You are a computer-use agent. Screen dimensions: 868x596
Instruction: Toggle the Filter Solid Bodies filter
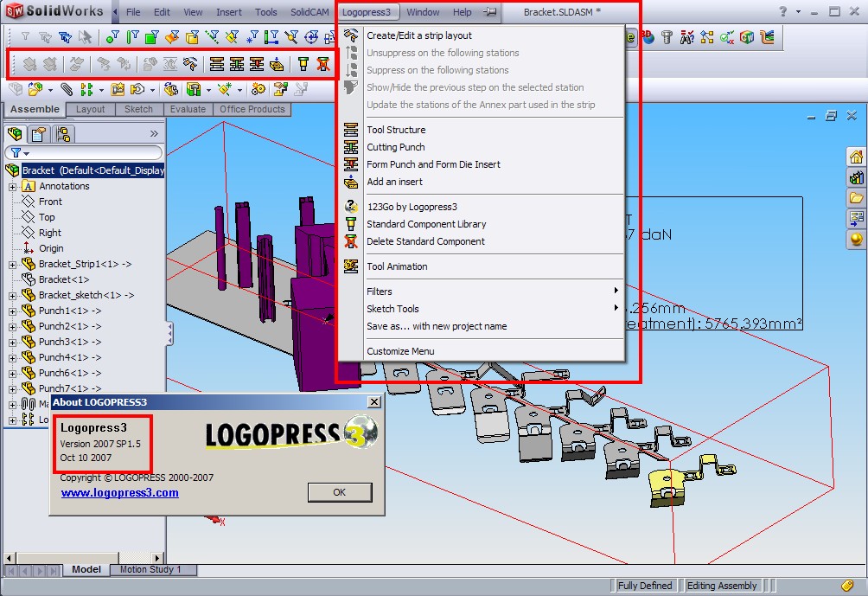192,37
